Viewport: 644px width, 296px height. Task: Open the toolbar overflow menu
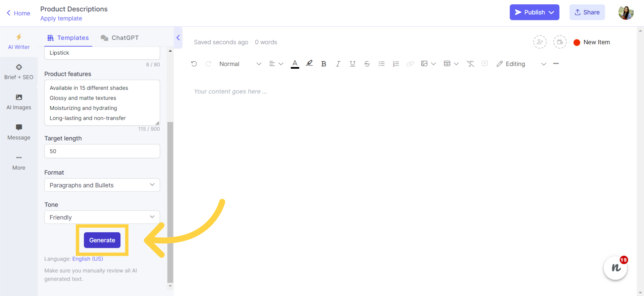pyautogui.click(x=556, y=64)
